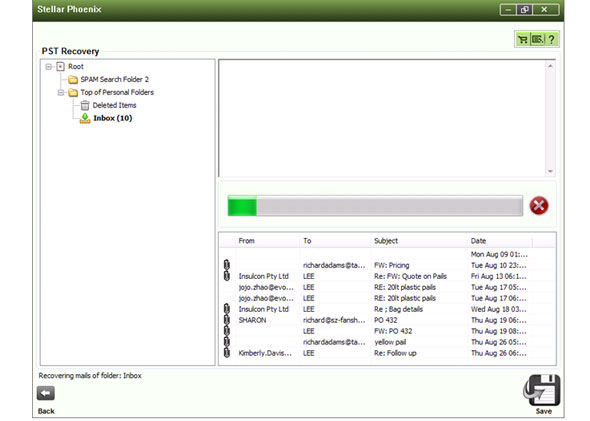Click the Save label
The width and height of the screenshot is (590, 421).
544,411
